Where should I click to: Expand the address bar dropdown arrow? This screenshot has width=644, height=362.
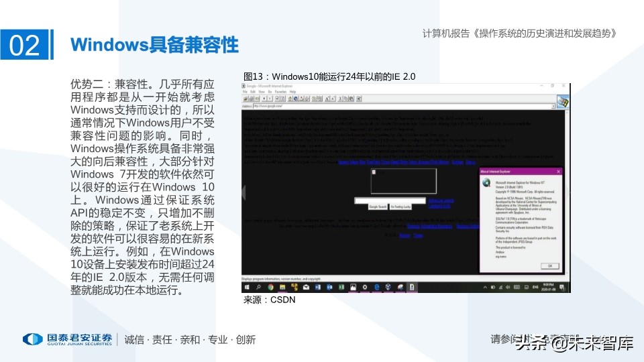[x=553, y=106]
